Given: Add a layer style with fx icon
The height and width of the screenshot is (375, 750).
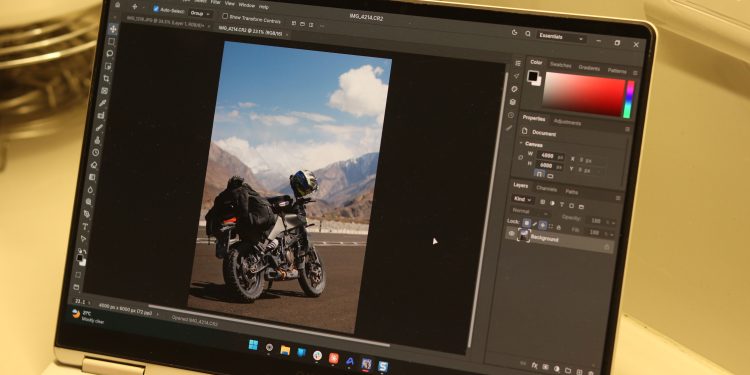Looking at the screenshot, I should coord(534,365).
